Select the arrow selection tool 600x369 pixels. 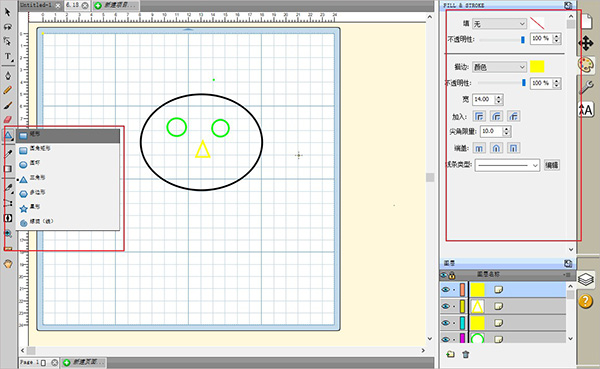point(8,12)
